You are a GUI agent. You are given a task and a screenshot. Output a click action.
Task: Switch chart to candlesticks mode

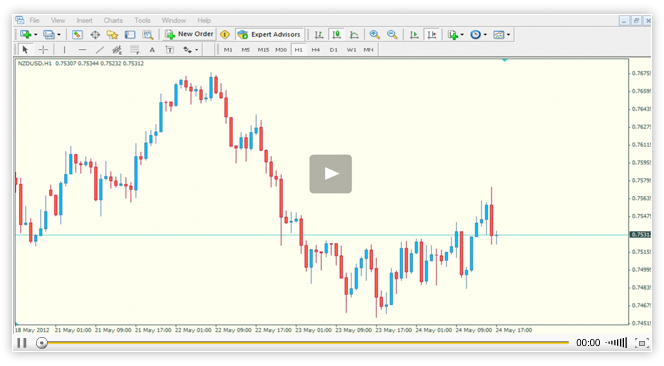337,34
